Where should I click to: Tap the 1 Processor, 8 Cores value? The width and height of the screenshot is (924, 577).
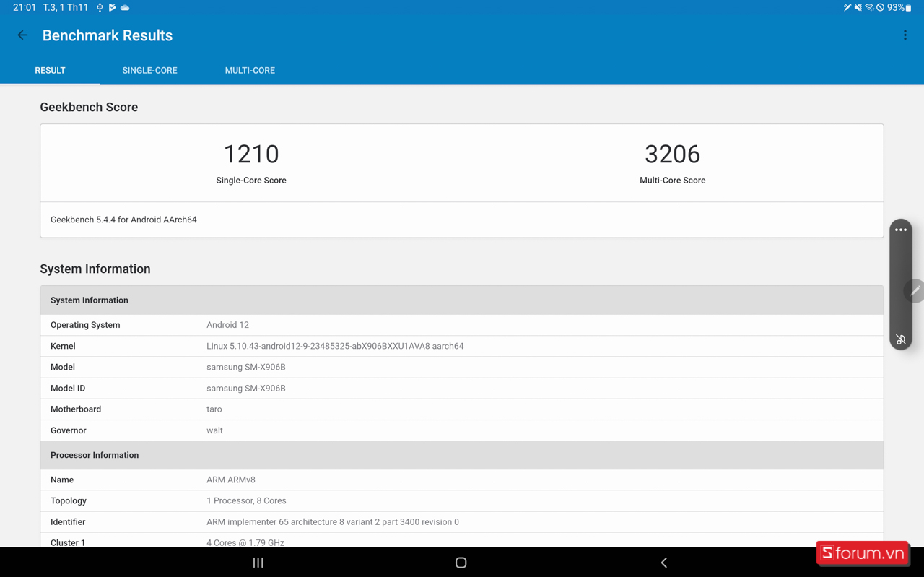[x=246, y=500]
